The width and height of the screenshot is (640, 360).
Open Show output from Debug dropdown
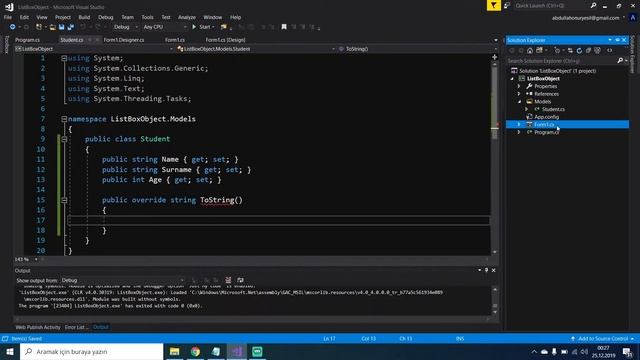(x=122, y=280)
